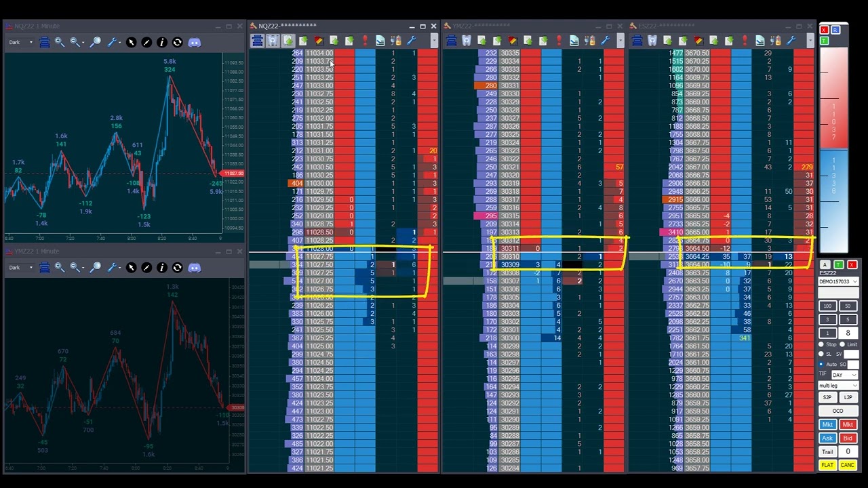This screenshot has height=488, width=868.
Task: Click the SV input field
Action: click(851, 354)
